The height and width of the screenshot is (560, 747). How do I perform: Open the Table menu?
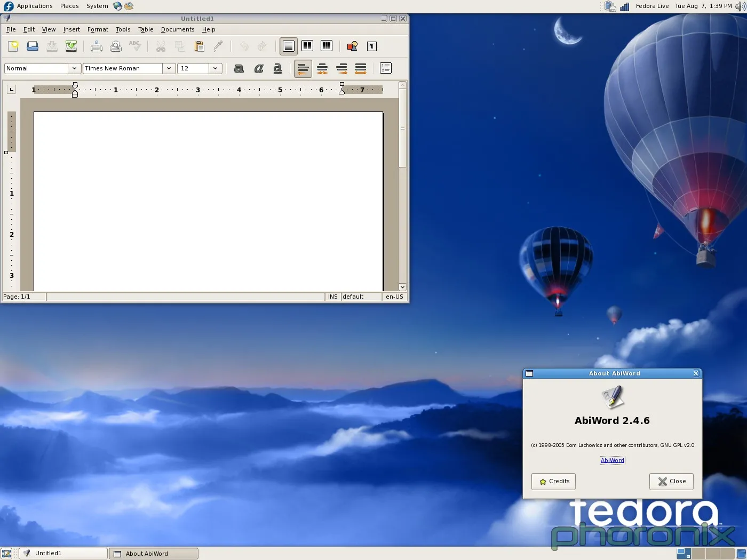click(146, 29)
